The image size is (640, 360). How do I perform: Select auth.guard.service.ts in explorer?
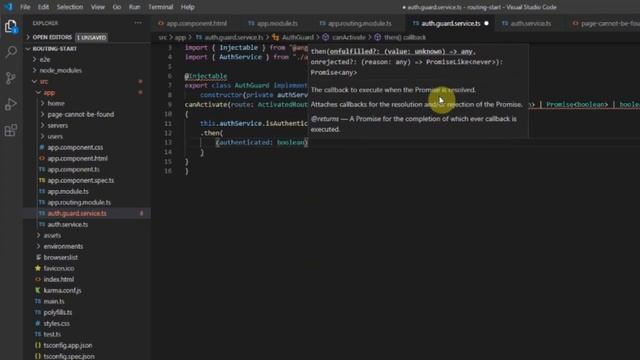[77, 213]
